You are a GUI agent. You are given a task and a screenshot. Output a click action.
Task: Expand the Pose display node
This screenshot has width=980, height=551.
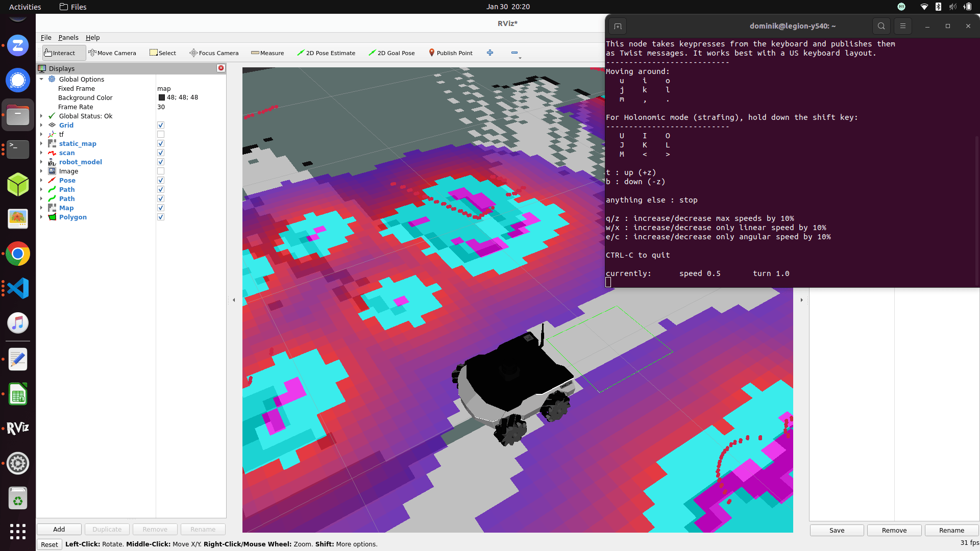coord(41,181)
